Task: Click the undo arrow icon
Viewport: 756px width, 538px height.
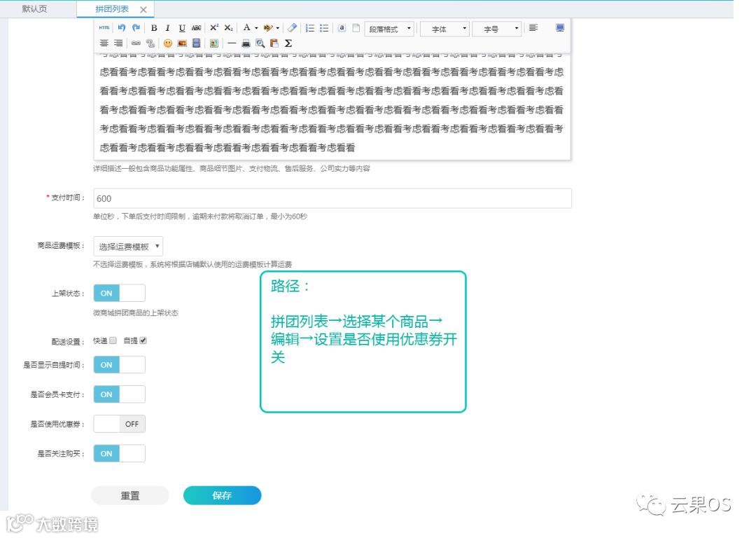Action: (122, 28)
